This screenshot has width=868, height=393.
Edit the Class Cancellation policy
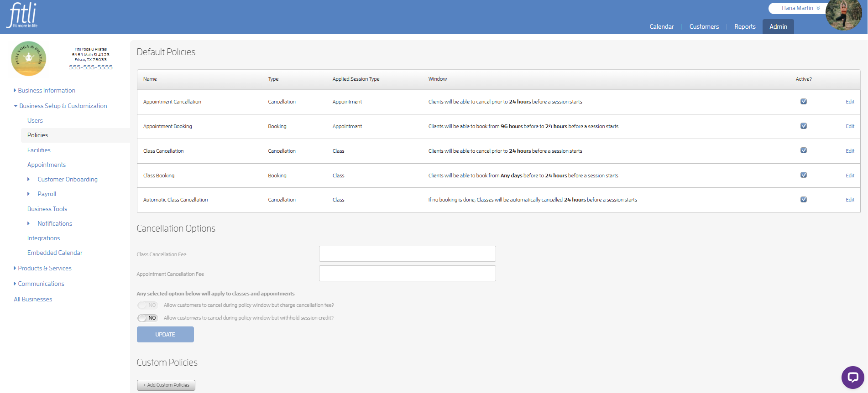click(x=850, y=151)
